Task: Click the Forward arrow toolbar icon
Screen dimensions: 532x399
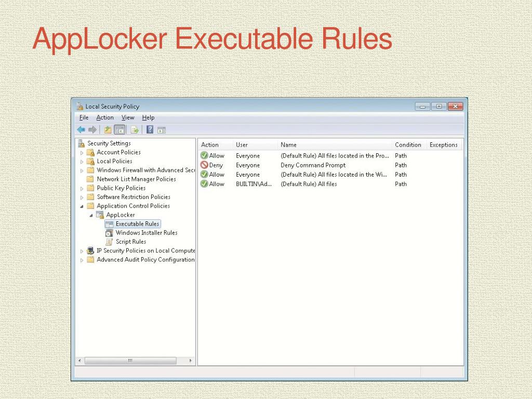Action: click(x=92, y=129)
